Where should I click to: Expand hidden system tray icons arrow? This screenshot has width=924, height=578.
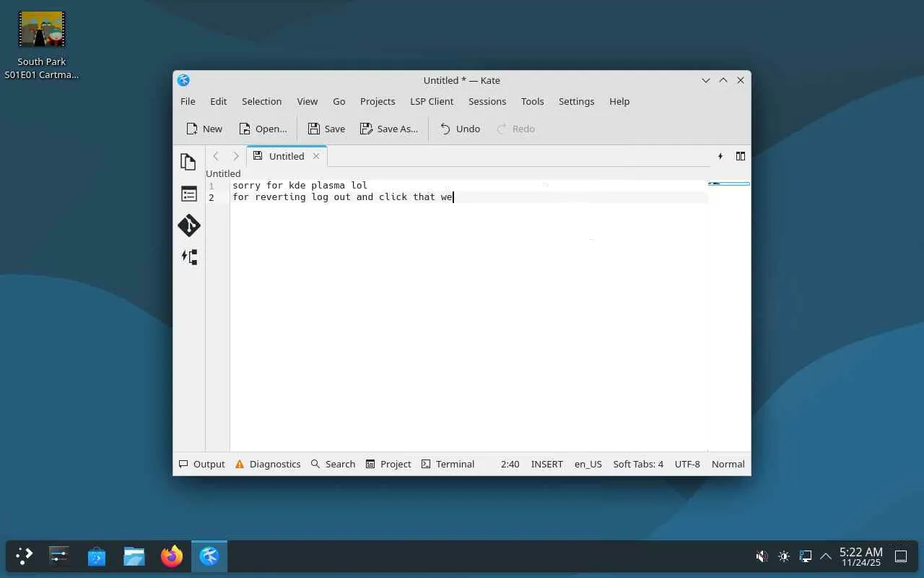pos(826,556)
